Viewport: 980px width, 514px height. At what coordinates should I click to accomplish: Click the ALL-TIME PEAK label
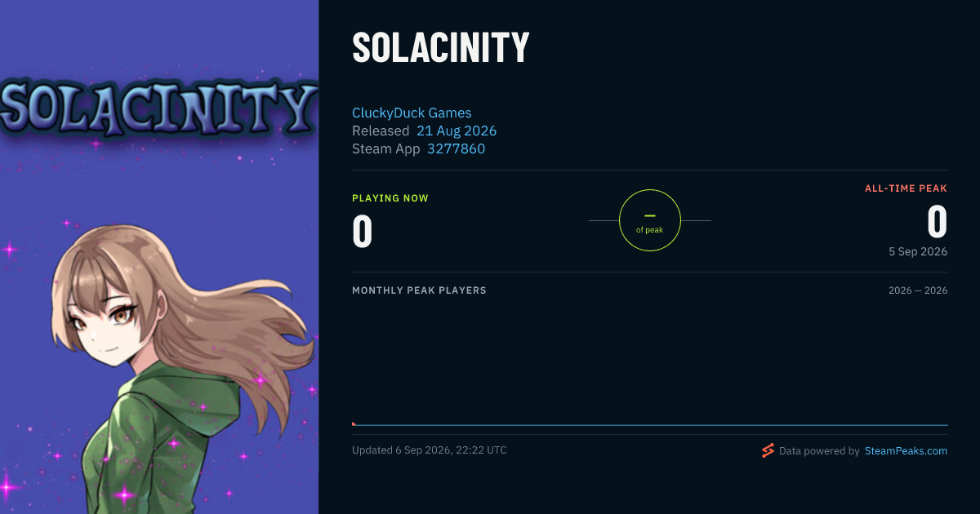pos(906,188)
